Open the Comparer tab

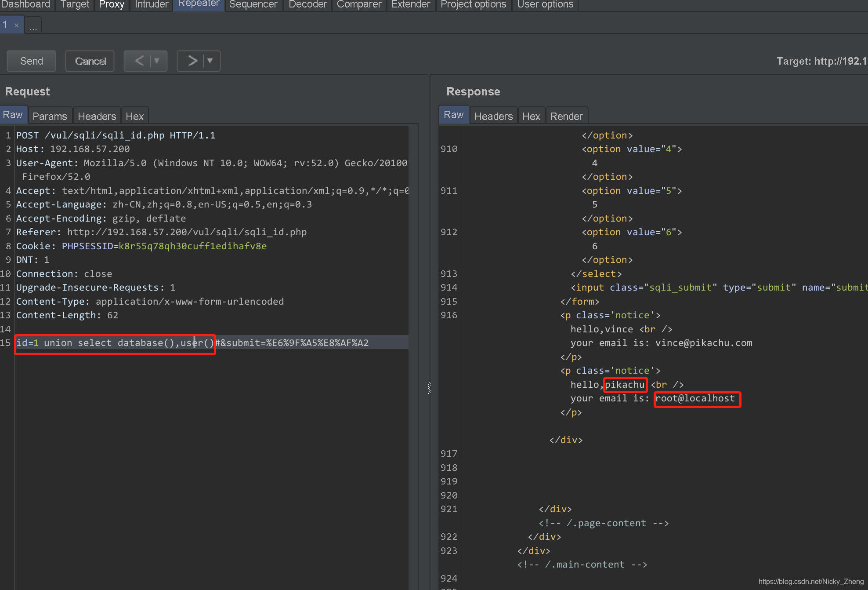[359, 4]
